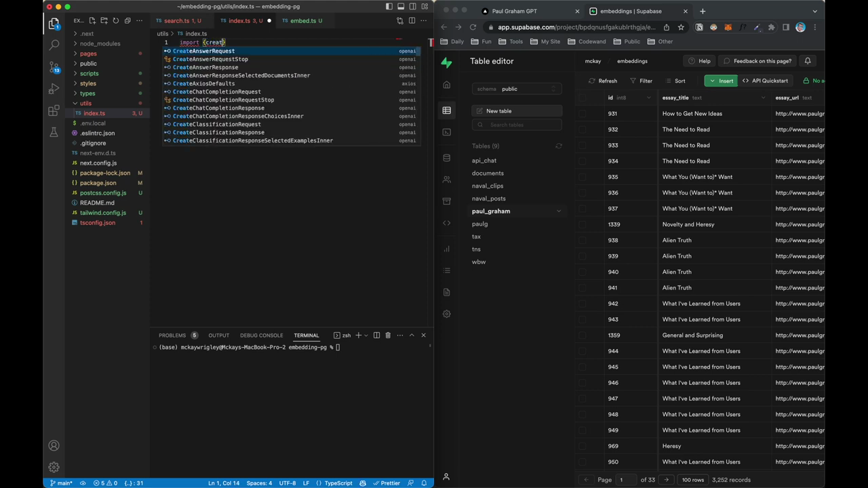Open the OUTPUT panel tab
The width and height of the screenshot is (868, 488).
click(218, 335)
